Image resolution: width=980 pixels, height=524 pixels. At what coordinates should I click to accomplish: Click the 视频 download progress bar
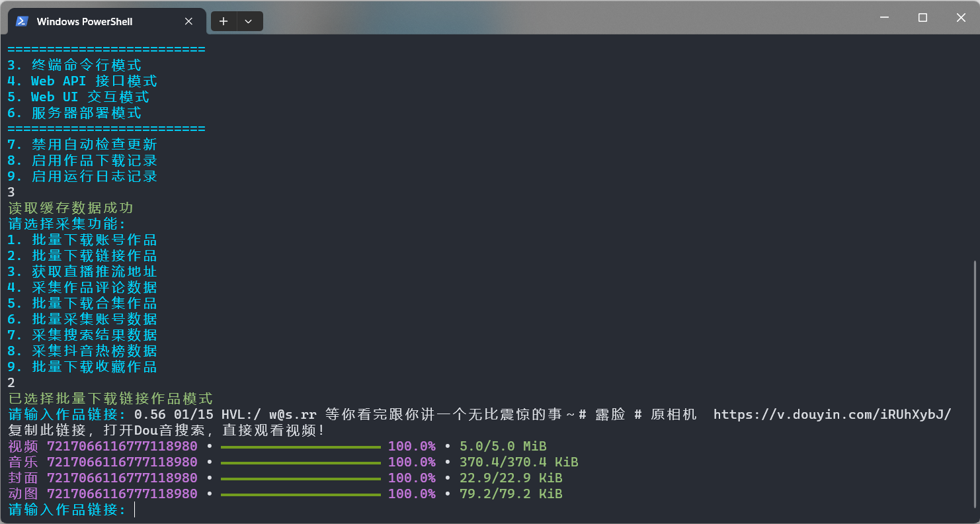[301, 447]
